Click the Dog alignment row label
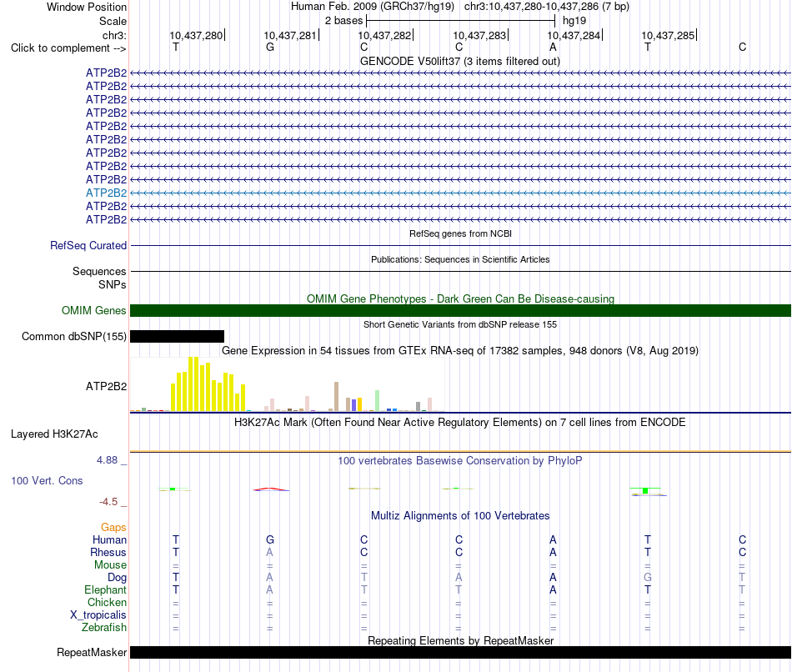The height and width of the screenshot is (672, 792). pos(117,578)
